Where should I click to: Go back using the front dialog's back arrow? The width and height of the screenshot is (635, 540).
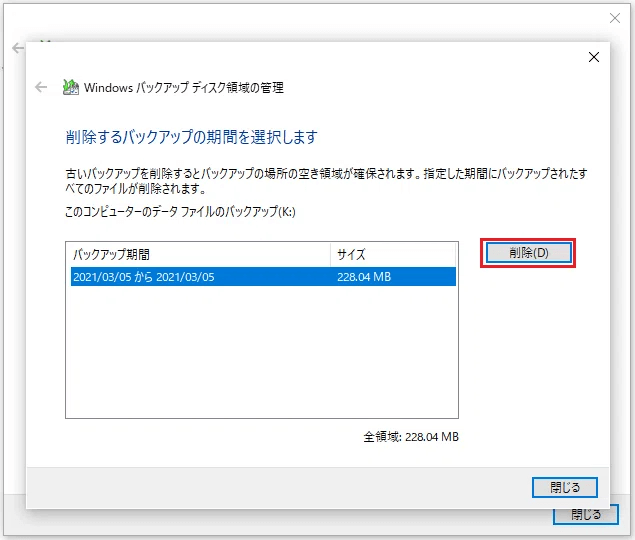tap(41, 87)
